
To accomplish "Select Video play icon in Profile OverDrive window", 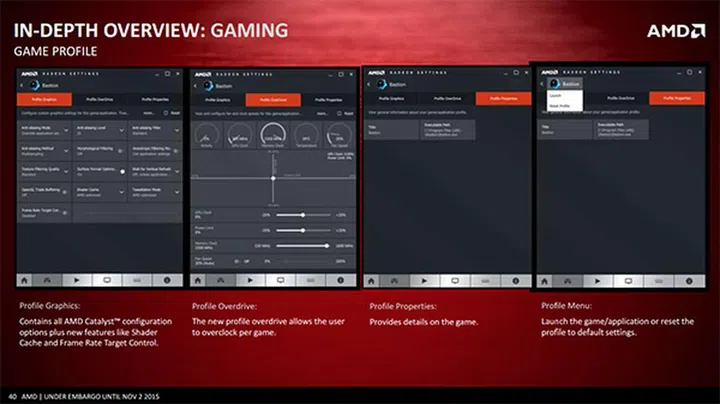I will tap(250, 280).
